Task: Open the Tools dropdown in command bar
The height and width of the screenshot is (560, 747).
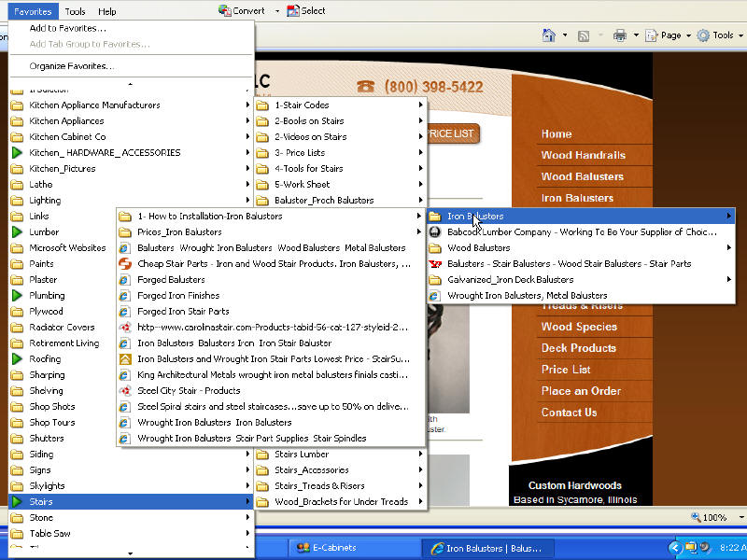Action: point(722,35)
